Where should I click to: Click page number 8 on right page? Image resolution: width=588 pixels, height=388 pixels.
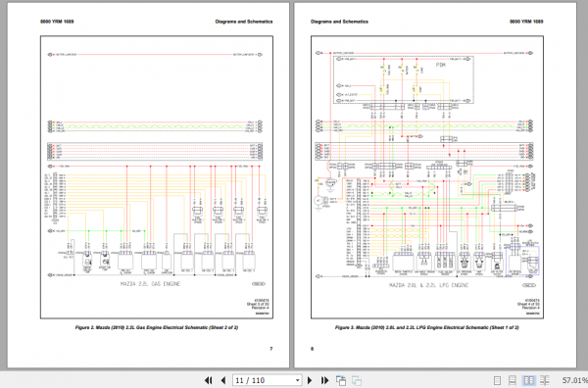(312, 349)
